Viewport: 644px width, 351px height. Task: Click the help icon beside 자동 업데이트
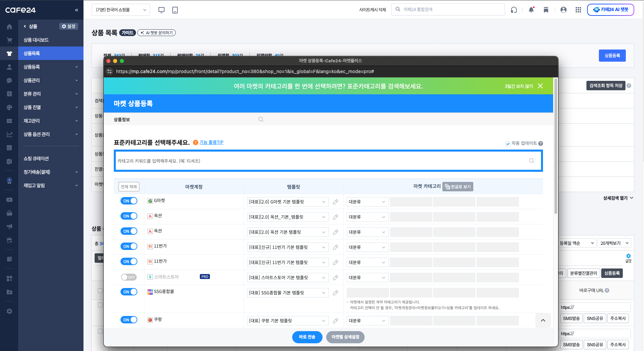pos(541,143)
